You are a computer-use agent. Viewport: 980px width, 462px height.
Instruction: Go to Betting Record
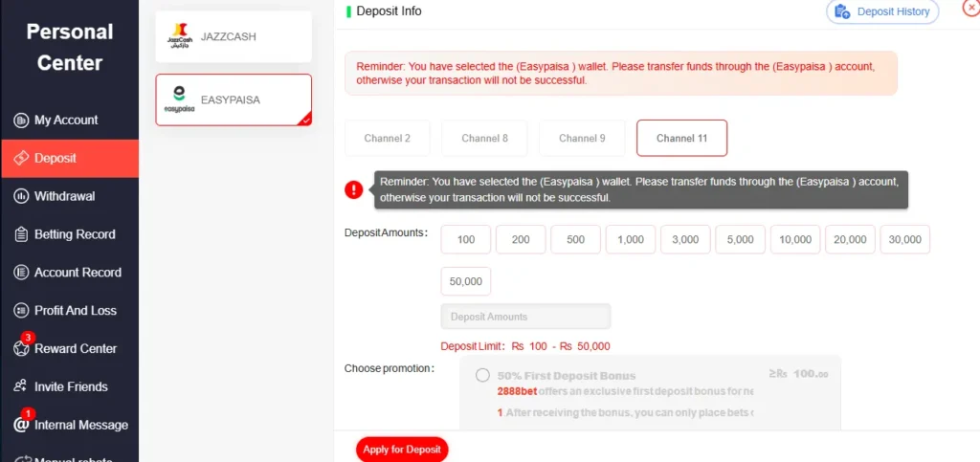(69, 234)
